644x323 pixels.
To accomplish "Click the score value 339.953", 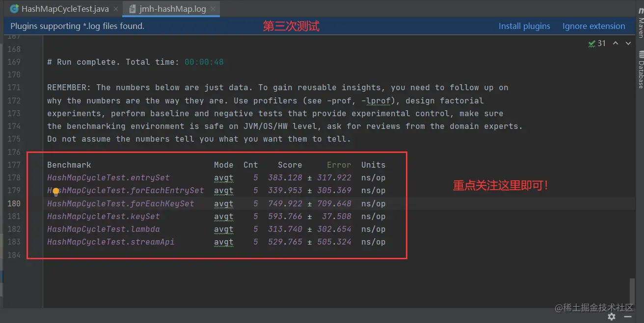I will point(285,190).
